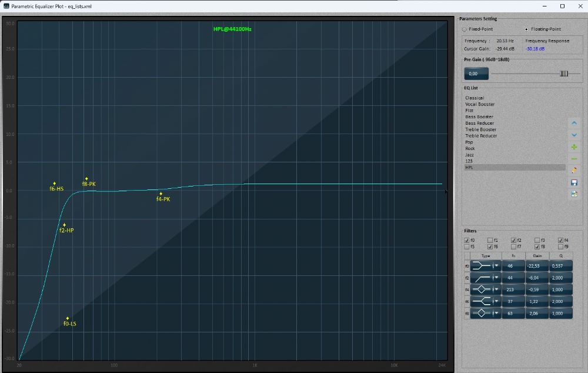Screen dimensions: 588x373
Task: Open the f0 filter type dropdown
Action: coord(497,266)
